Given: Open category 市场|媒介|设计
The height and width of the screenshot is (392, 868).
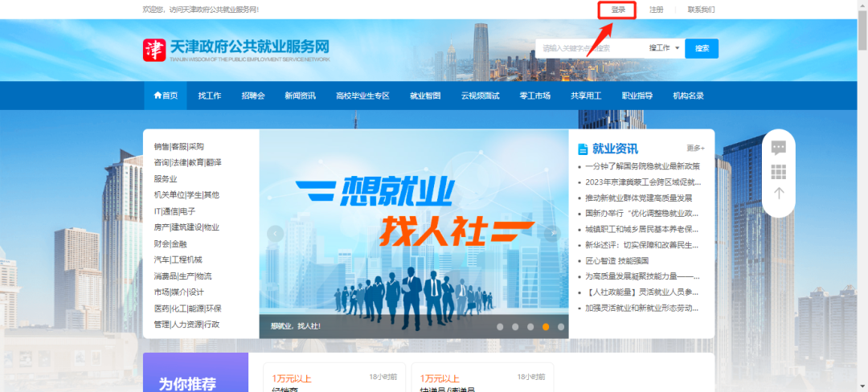Looking at the screenshot, I should tap(178, 292).
